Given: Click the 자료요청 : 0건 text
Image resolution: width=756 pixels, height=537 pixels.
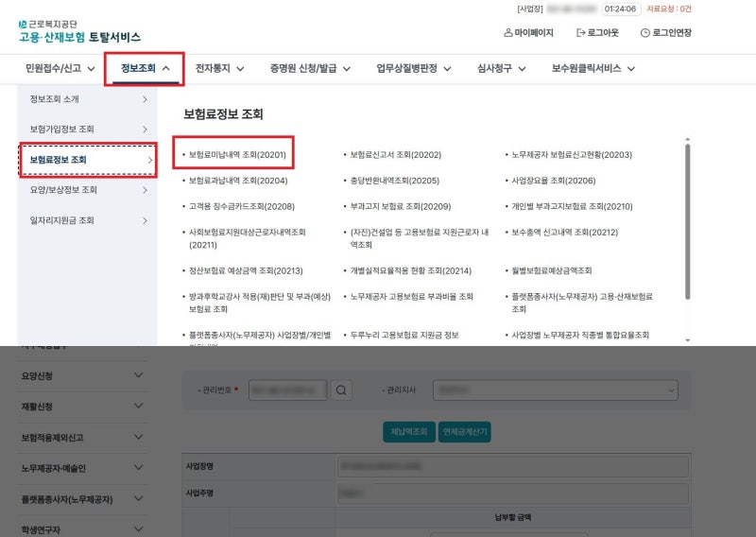Looking at the screenshot, I should pyautogui.click(x=669, y=9).
